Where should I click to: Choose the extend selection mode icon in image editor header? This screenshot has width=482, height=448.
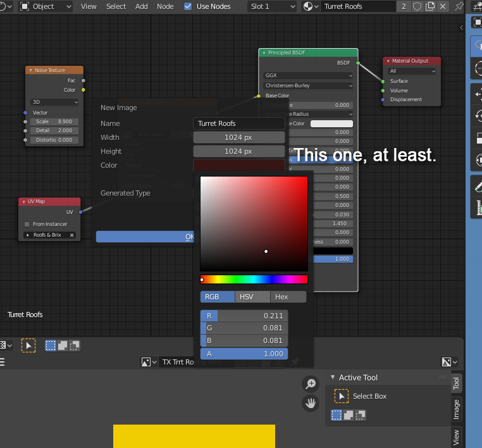pos(63,345)
